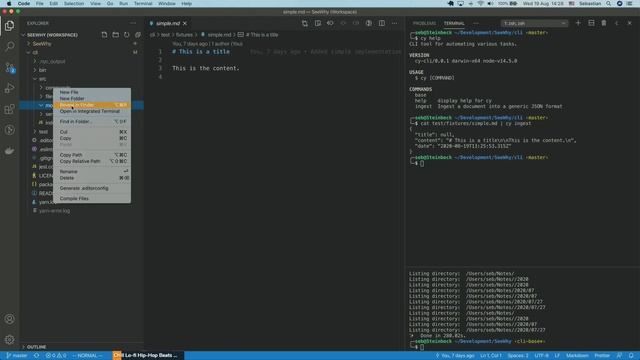Open the Apple menu
Screen dimensions: 640x360
pyautogui.click(x=9, y=4)
